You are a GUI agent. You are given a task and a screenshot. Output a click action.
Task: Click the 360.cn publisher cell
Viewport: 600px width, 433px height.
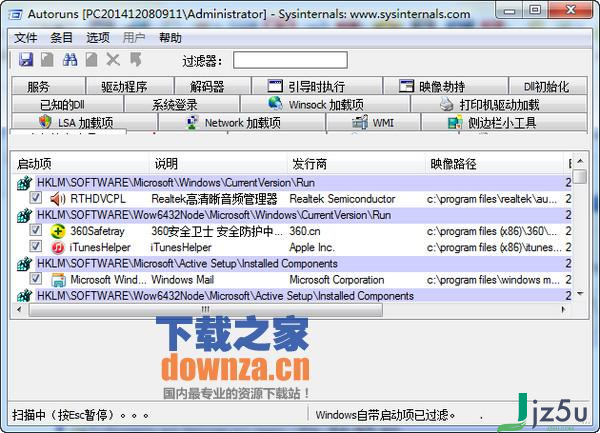pos(305,231)
